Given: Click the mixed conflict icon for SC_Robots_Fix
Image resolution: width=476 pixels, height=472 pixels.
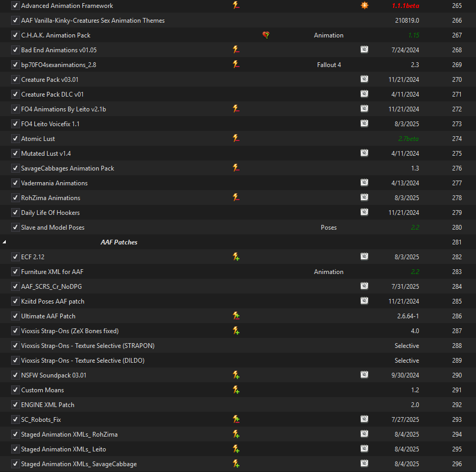Looking at the screenshot, I should (236, 419).
